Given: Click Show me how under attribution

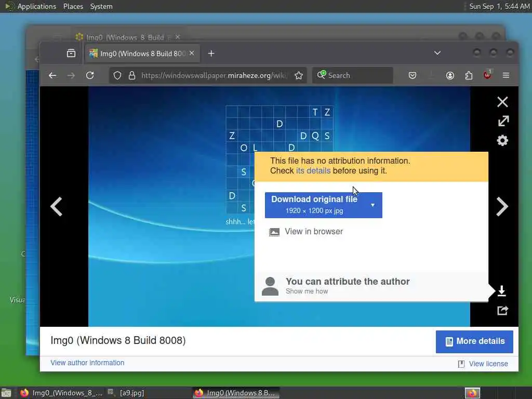Looking at the screenshot, I should click(x=307, y=291).
